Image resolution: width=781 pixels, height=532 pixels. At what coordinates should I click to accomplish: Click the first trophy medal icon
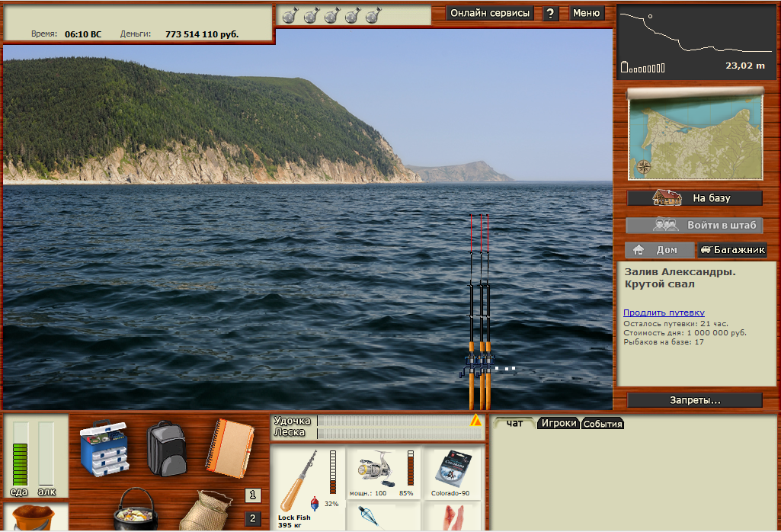[x=290, y=16]
